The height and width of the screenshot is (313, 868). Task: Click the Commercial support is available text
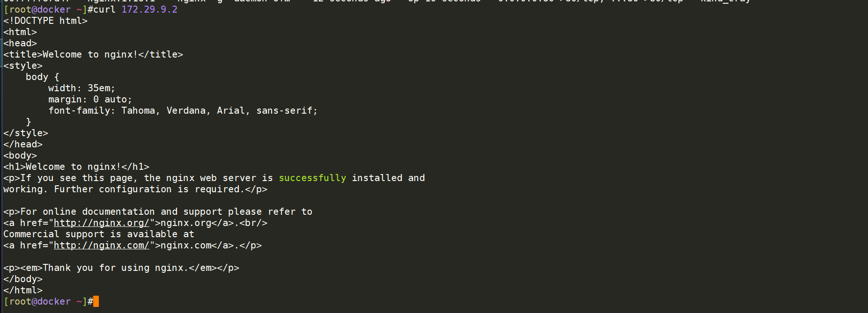(x=99, y=234)
